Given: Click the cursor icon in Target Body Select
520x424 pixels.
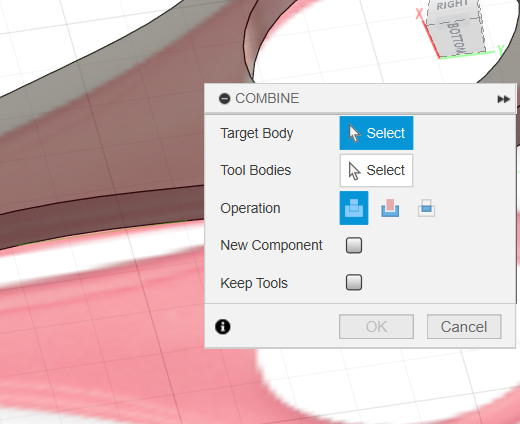Looking at the screenshot, I should tap(354, 133).
